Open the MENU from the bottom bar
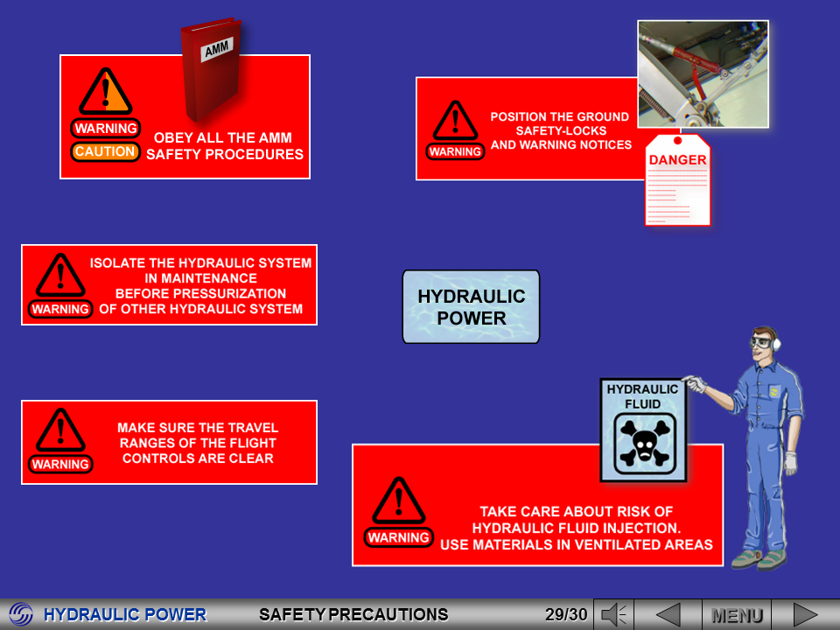840x630 pixels. pyautogui.click(x=739, y=613)
